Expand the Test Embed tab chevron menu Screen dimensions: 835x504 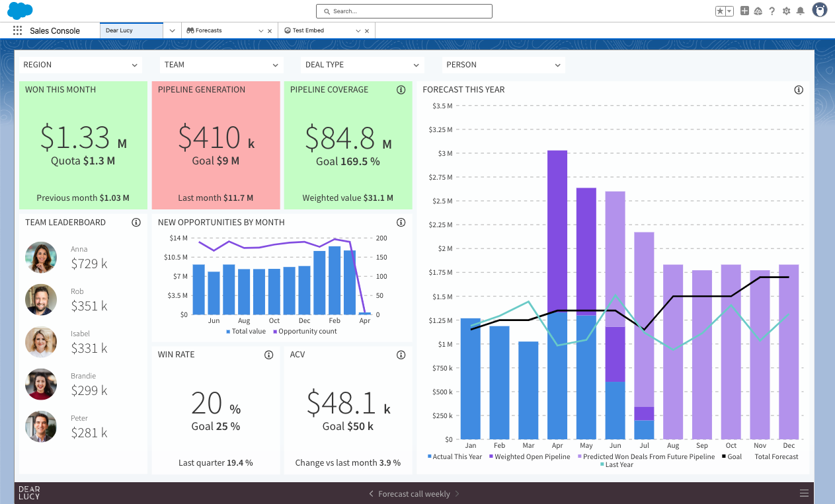[x=358, y=31]
